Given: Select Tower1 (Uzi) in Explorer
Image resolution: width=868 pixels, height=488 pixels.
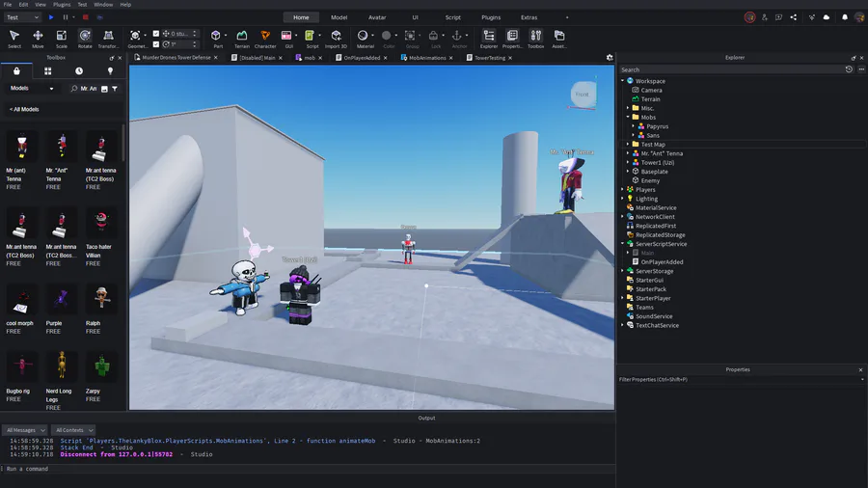Looking at the screenshot, I should 657,162.
